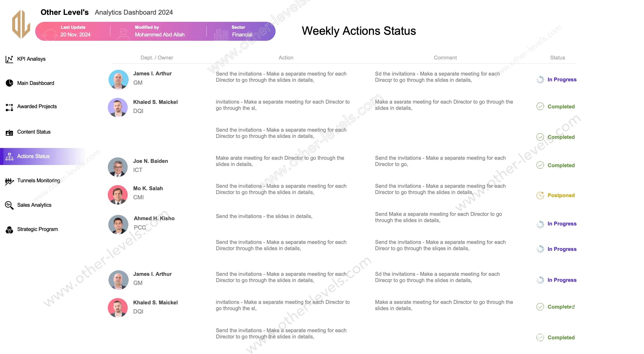The width and height of the screenshot is (644, 354).
Task: Click the Content Status sidebar icon
Action: click(x=9, y=132)
